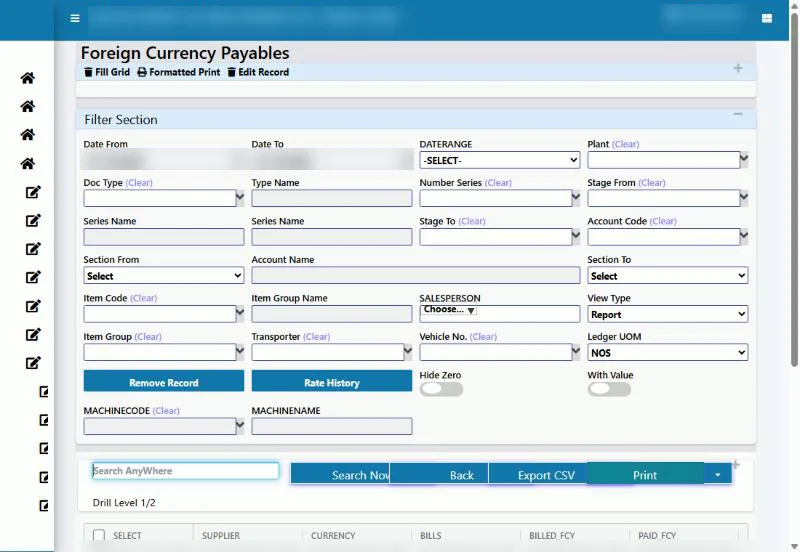Clear the Vehicle No. field

tap(483, 337)
